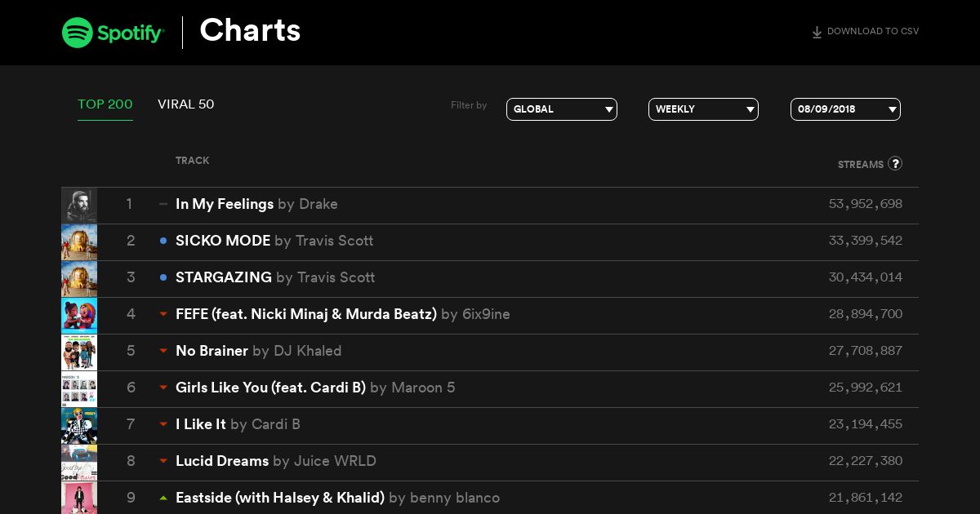Click the blue dot beside STARGAZING

163,277
